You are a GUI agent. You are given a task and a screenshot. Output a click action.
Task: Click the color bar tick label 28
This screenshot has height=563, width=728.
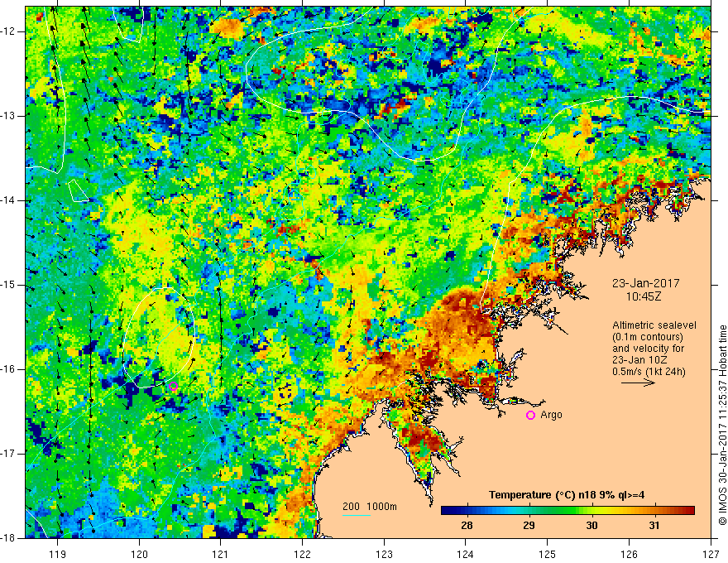[x=467, y=526]
